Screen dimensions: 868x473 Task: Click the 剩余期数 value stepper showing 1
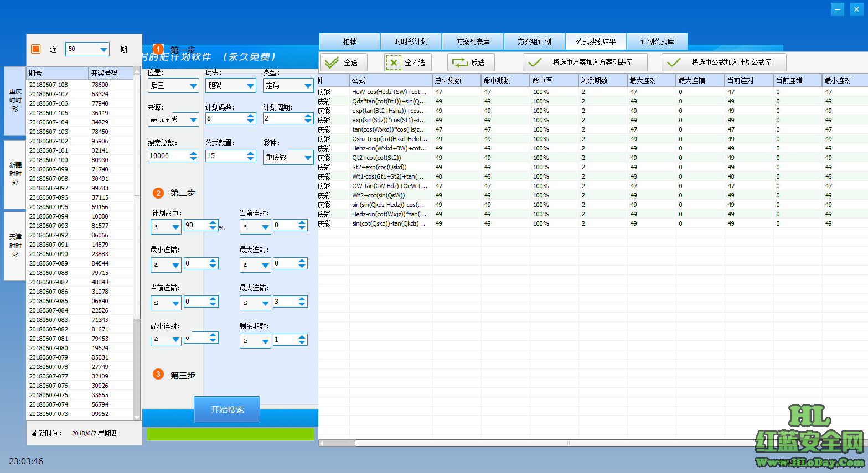point(290,340)
